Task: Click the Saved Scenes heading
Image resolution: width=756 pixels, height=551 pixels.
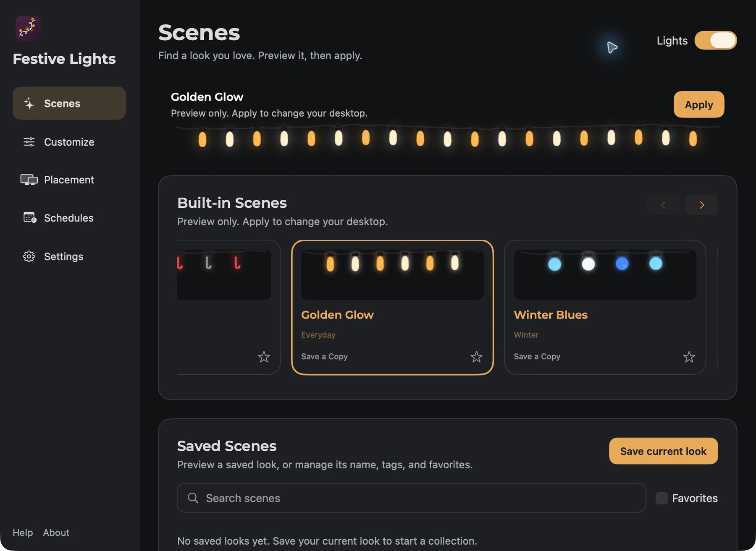Action: point(227,446)
